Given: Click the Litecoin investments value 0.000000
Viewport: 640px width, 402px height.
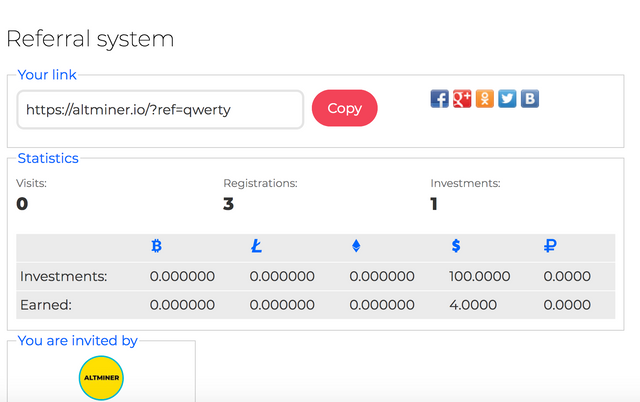Looking at the screenshot, I should click(282, 276).
